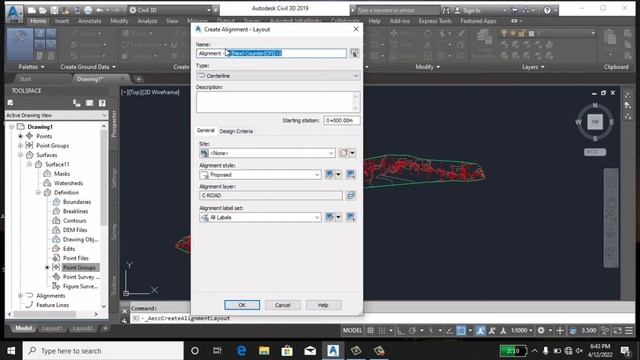Click the Help button in dialog
Screen dimensions: 640x360
(323, 305)
